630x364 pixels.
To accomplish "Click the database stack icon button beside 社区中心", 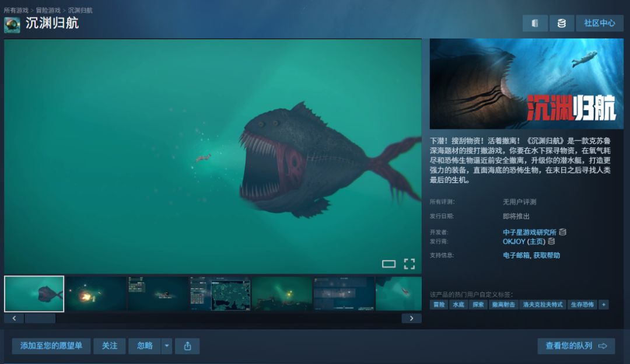I will click(561, 23).
